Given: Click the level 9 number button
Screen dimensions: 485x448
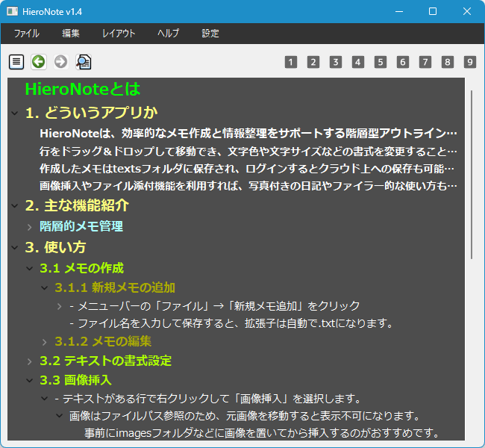Looking at the screenshot, I should (470, 62).
